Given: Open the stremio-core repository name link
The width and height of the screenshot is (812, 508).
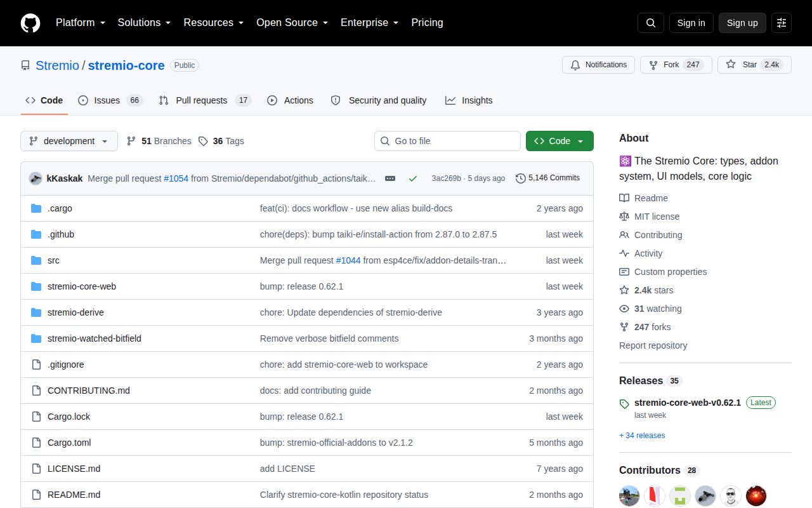Looking at the screenshot, I should [126, 65].
